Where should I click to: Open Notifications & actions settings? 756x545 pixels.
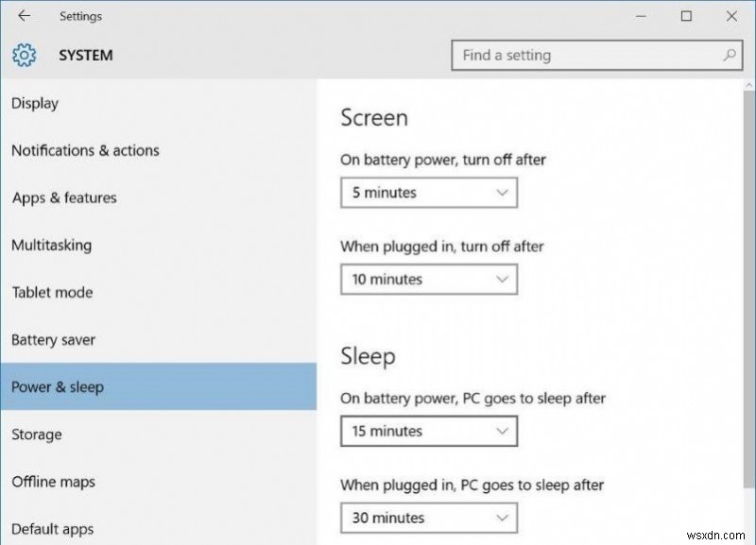click(85, 150)
